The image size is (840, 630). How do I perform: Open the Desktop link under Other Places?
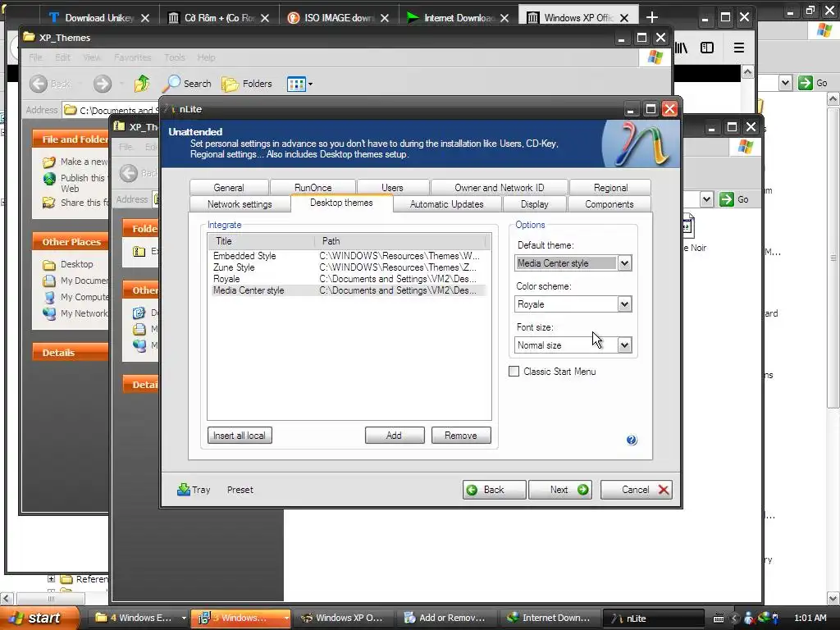[x=76, y=264]
